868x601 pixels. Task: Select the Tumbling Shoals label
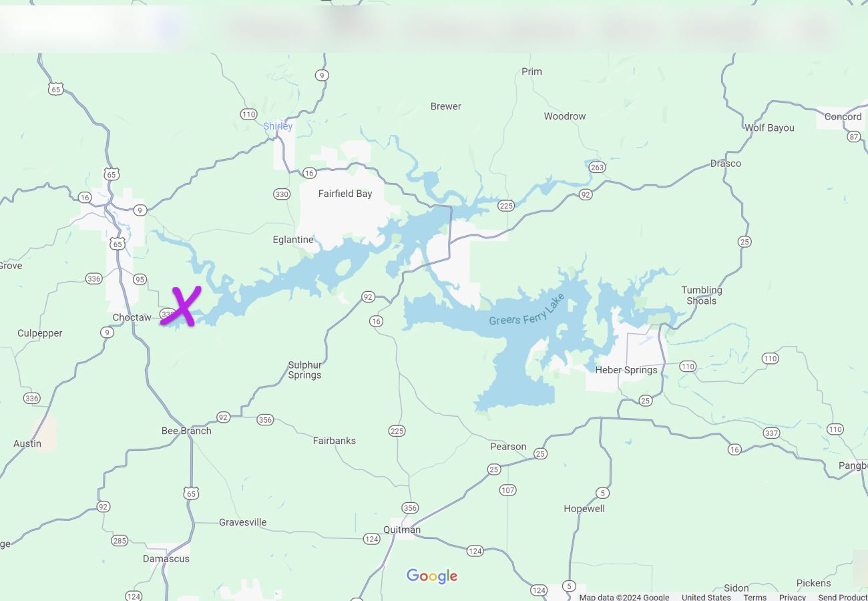pyautogui.click(x=702, y=295)
